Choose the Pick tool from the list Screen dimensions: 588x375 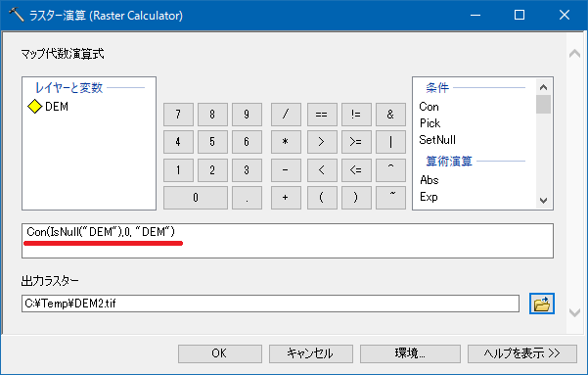pyautogui.click(x=430, y=123)
